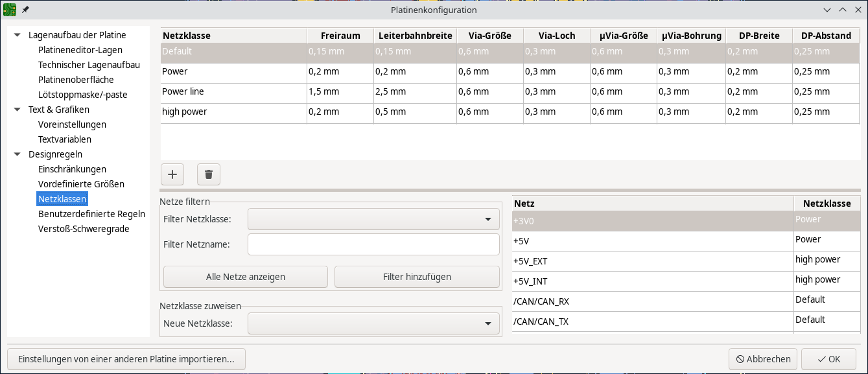Click Abbrechen to cancel the dialog
868x374 pixels.
[763, 359]
